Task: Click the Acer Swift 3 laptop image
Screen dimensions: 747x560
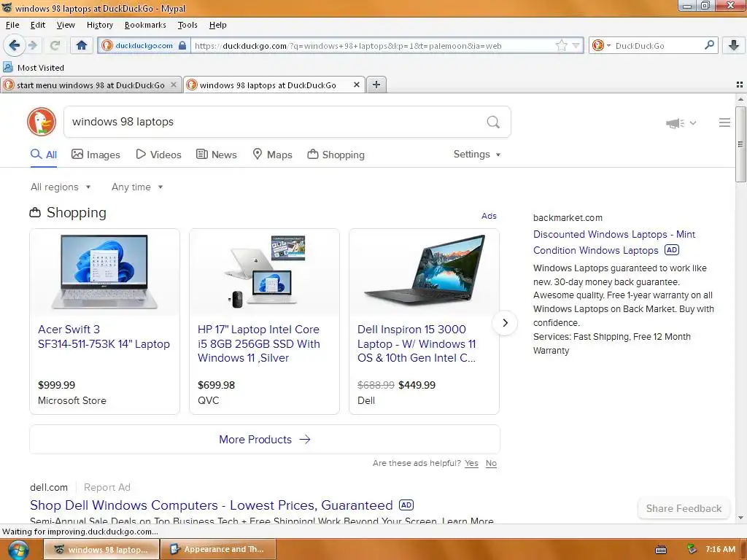Action: tap(104, 272)
